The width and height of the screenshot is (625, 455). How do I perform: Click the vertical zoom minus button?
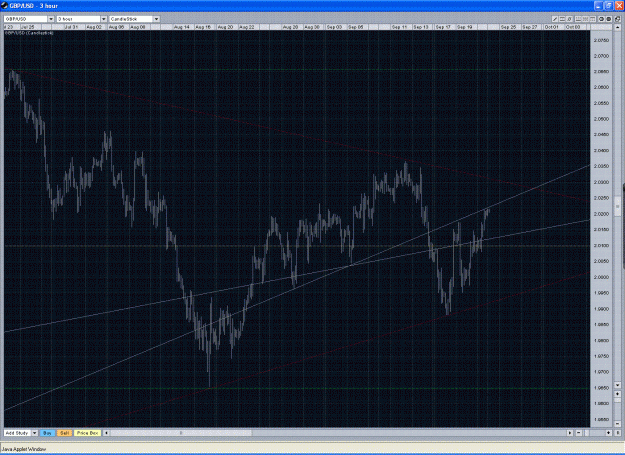(x=617, y=424)
